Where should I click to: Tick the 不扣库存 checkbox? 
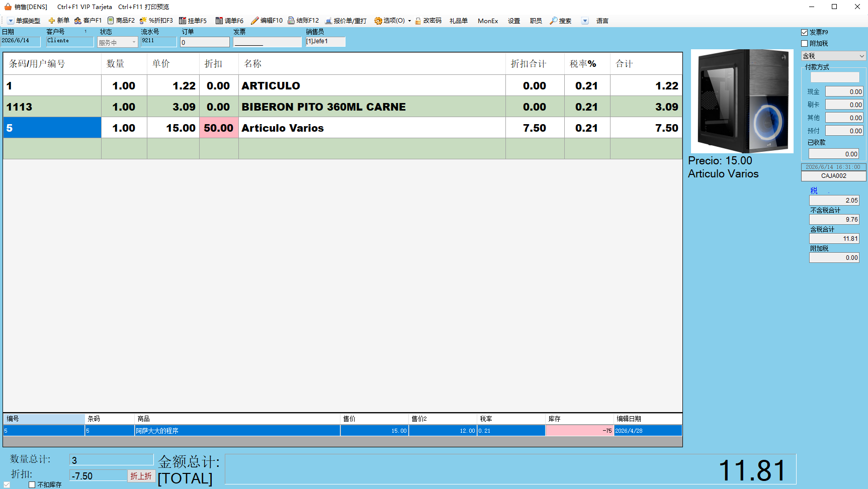32,485
